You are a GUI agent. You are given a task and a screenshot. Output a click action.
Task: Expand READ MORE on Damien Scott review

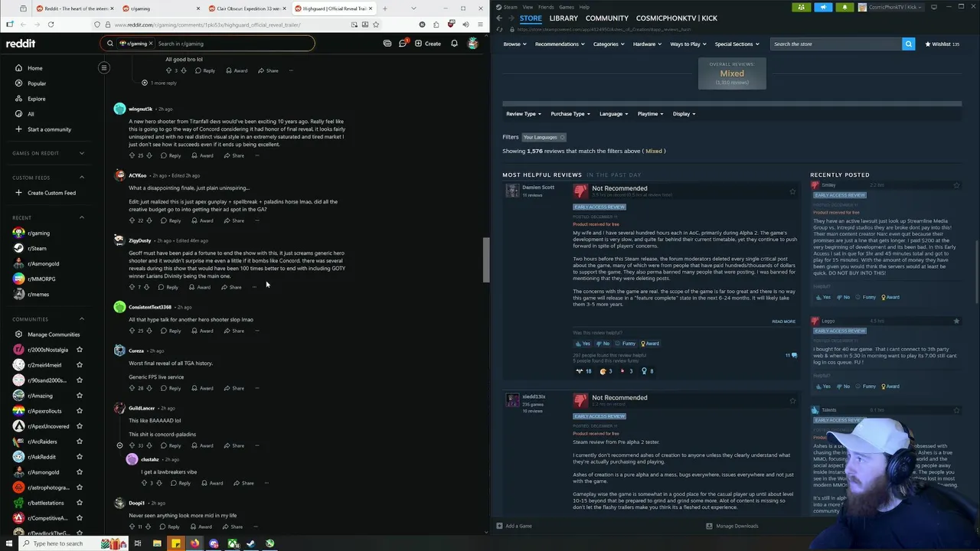(783, 321)
